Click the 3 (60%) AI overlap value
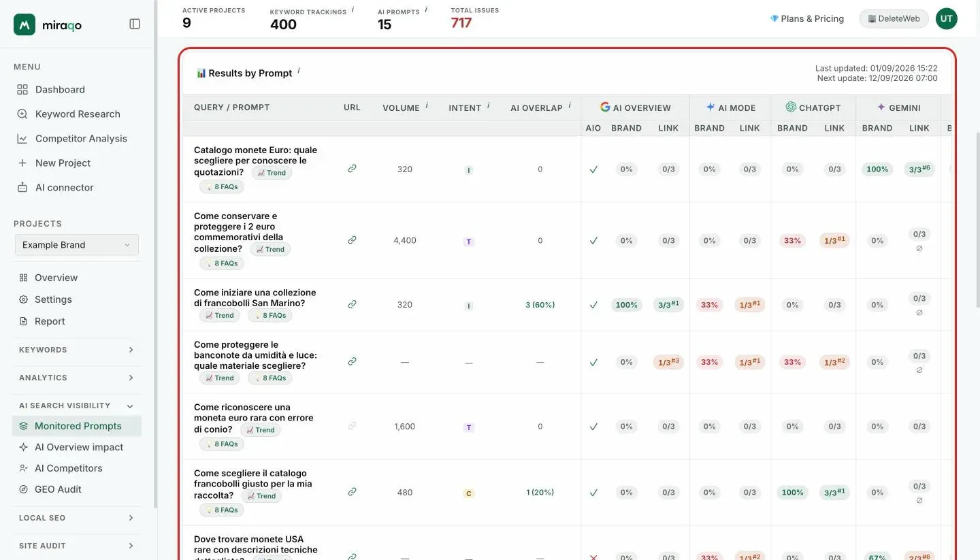The image size is (980, 560). pos(540,305)
